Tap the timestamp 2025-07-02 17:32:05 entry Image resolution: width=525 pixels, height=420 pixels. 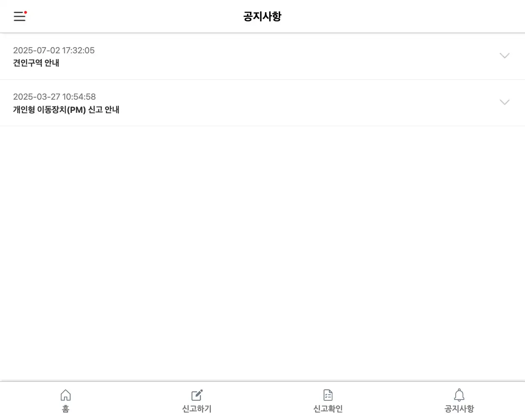[x=54, y=50]
